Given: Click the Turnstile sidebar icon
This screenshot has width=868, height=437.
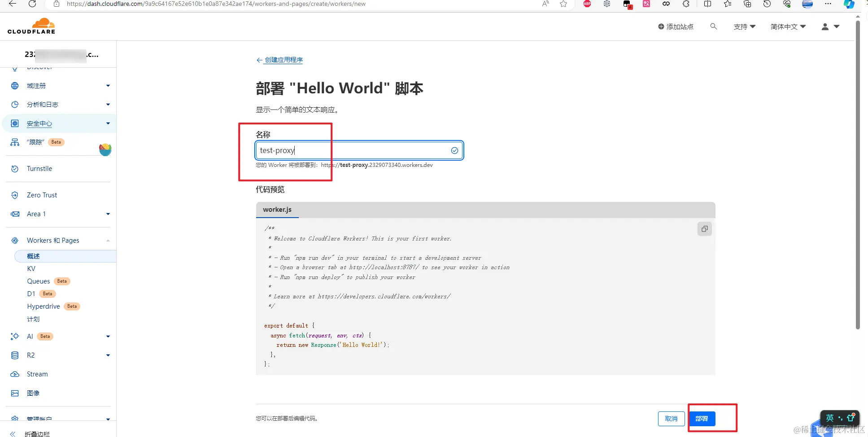Looking at the screenshot, I should click(x=15, y=169).
